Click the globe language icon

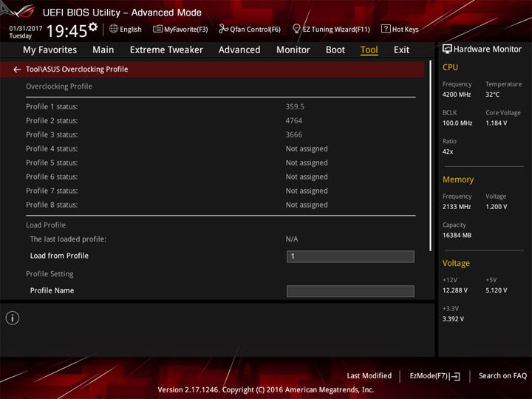point(114,29)
